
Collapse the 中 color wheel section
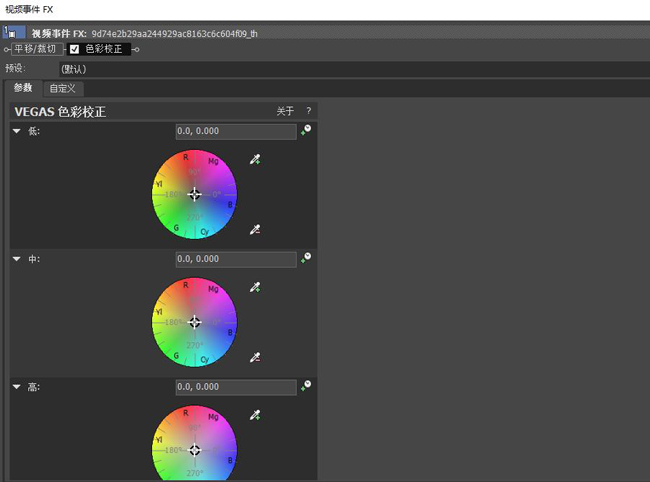17,259
